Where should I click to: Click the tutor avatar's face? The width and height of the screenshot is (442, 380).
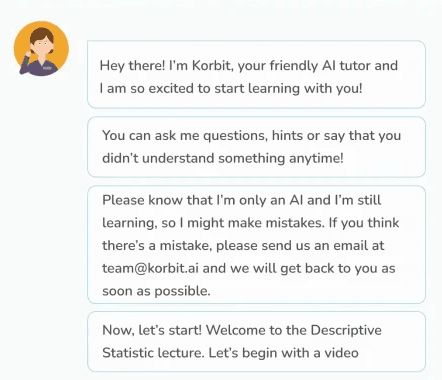pos(42,46)
